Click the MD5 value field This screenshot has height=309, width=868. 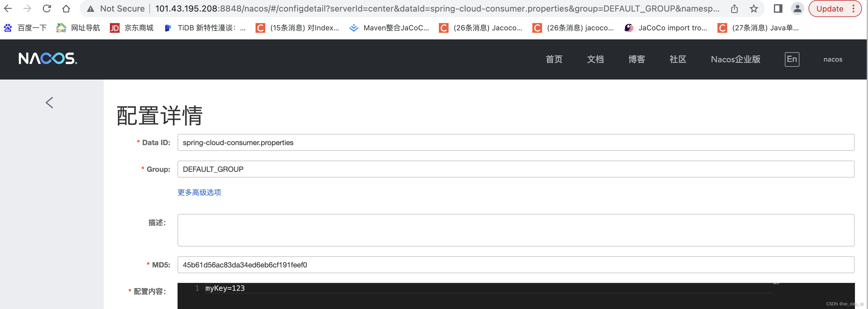click(516, 265)
